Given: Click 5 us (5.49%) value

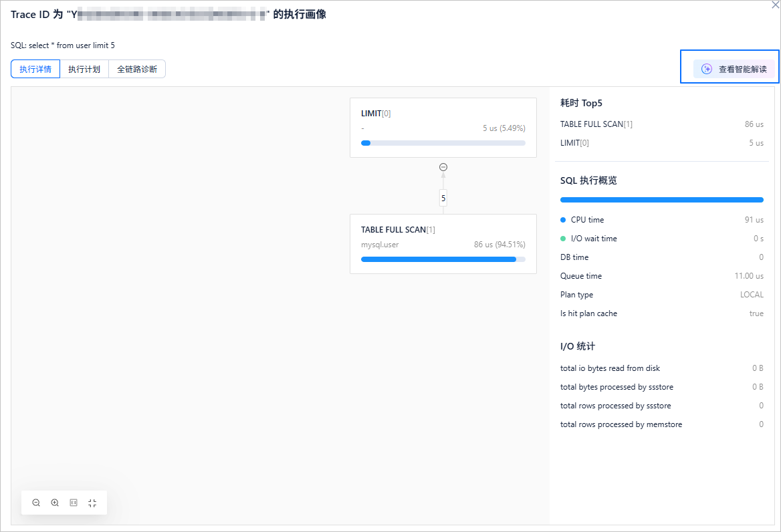Looking at the screenshot, I should coord(504,128).
